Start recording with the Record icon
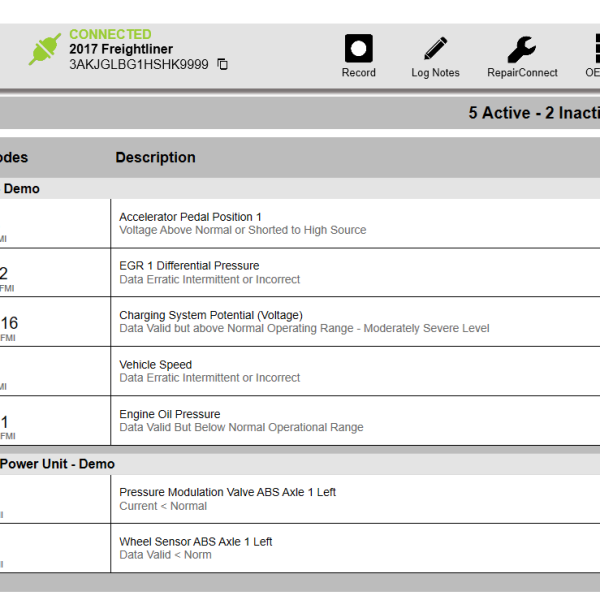600x600 pixels. pyautogui.click(x=358, y=49)
